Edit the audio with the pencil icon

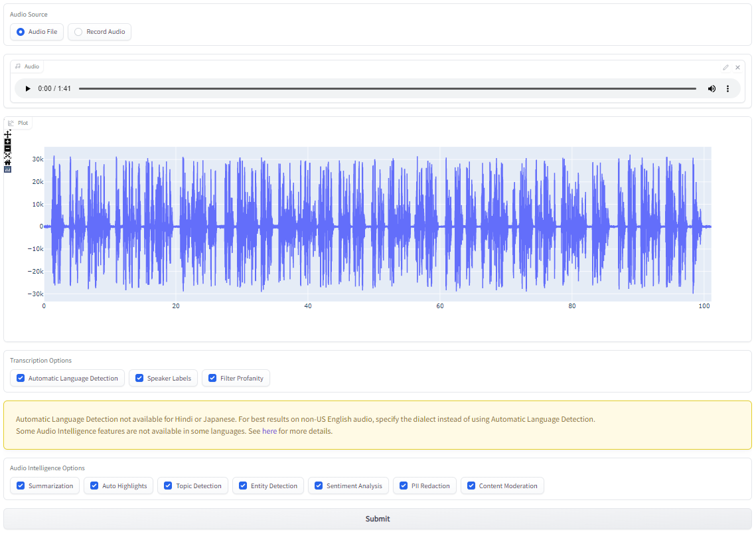point(725,68)
